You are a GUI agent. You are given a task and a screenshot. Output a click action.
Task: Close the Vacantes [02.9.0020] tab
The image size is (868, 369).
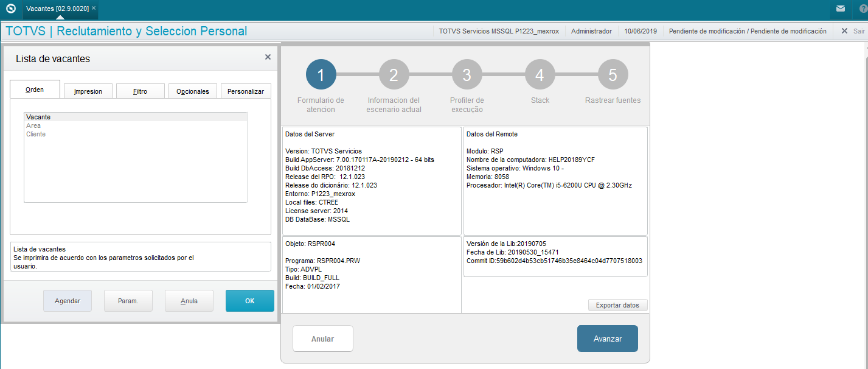click(94, 9)
